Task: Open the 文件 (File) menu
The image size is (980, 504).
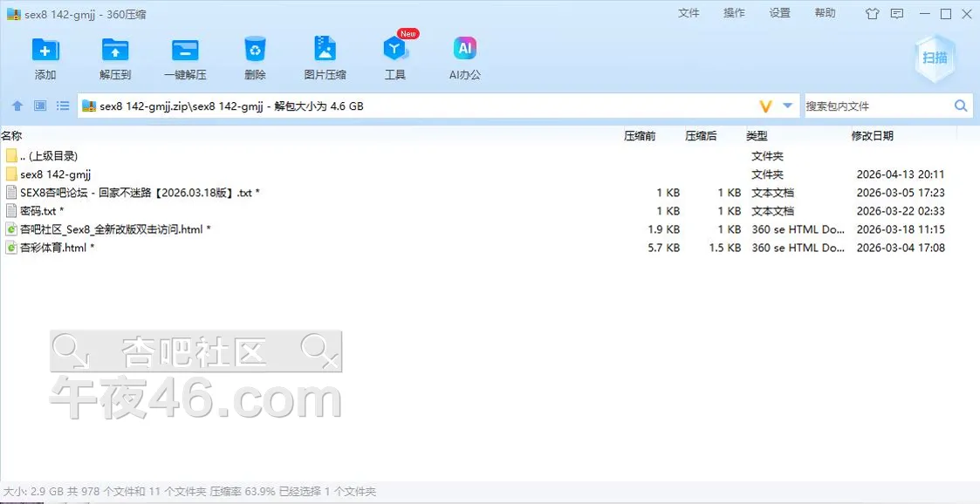Action: tap(689, 13)
